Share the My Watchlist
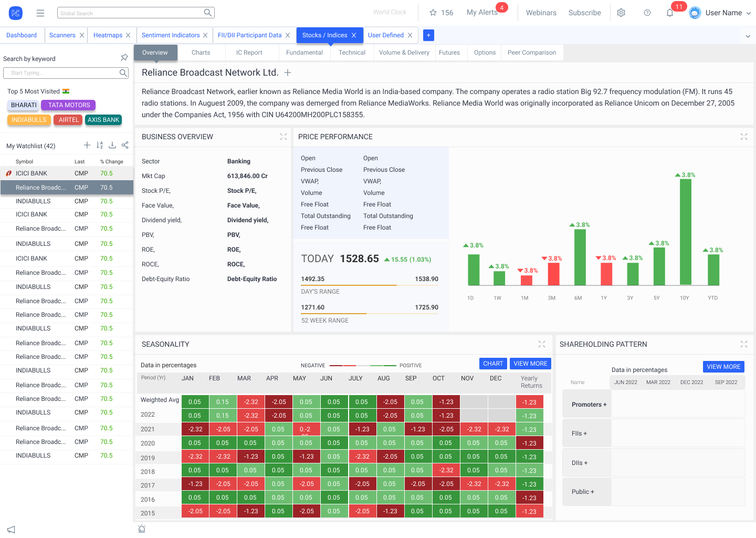 [125, 145]
